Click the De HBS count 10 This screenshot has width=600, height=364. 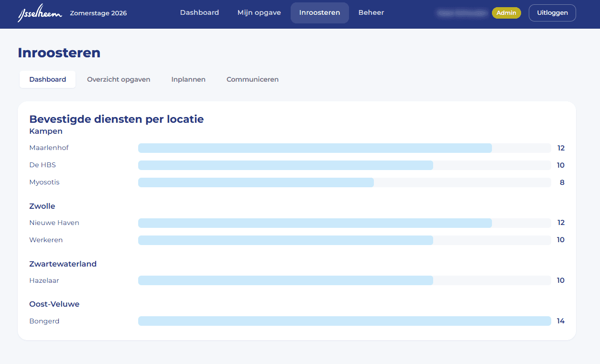pyautogui.click(x=561, y=165)
